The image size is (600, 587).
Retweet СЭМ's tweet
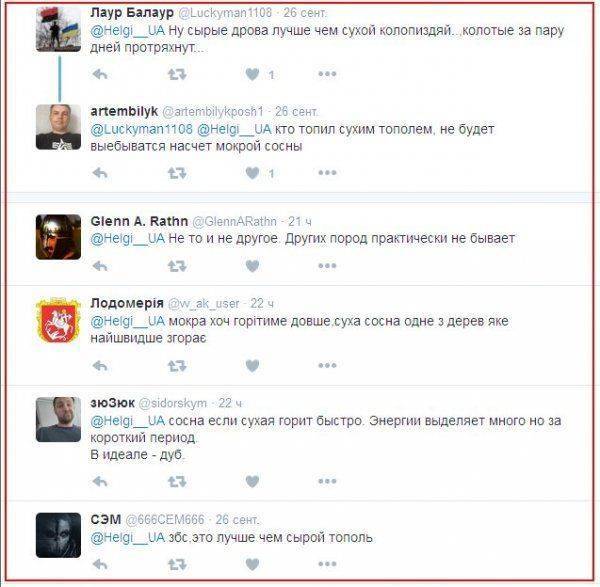177,564
